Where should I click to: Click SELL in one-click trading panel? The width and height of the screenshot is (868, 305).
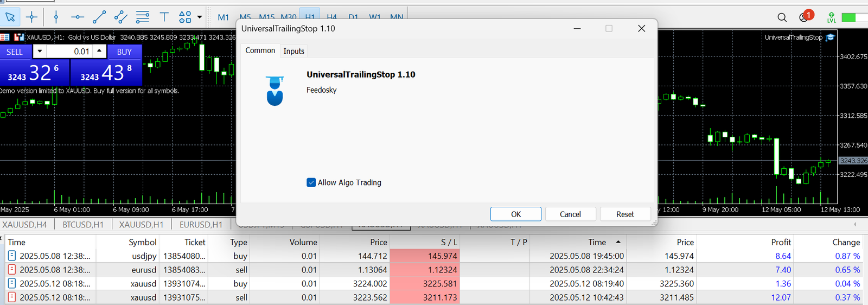click(x=15, y=52)
